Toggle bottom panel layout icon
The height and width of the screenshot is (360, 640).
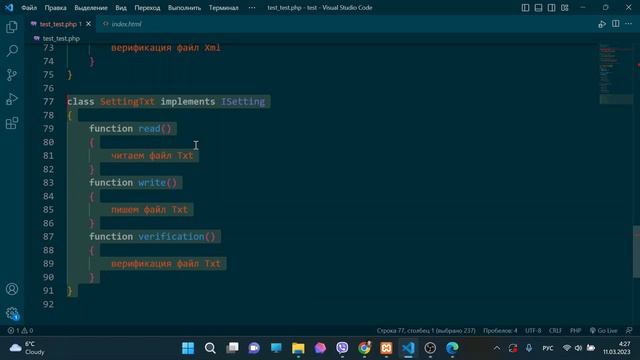tap(538, 8)
